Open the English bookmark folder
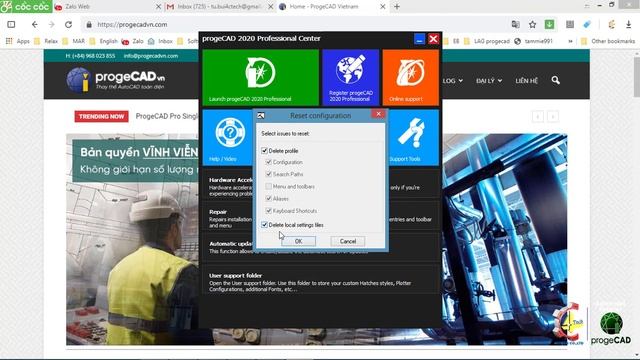The height and width of the screenshot is (360, 640). click(104, 41)
